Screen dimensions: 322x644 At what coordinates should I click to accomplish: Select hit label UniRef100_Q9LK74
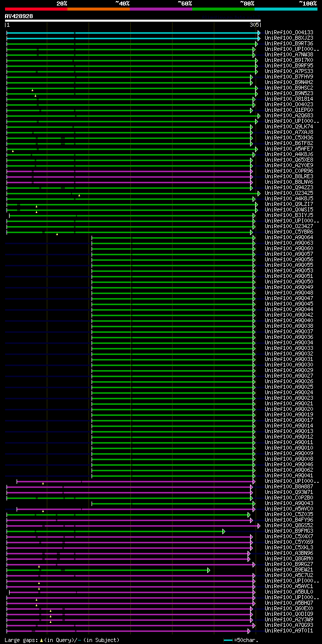289,126
